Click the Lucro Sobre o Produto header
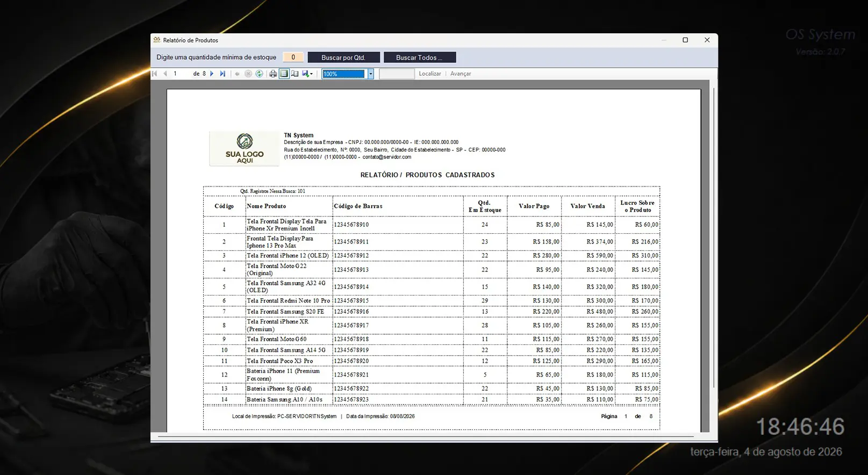Image resolution: width=868 pixels, height=475 pixels. coord(637,206)
